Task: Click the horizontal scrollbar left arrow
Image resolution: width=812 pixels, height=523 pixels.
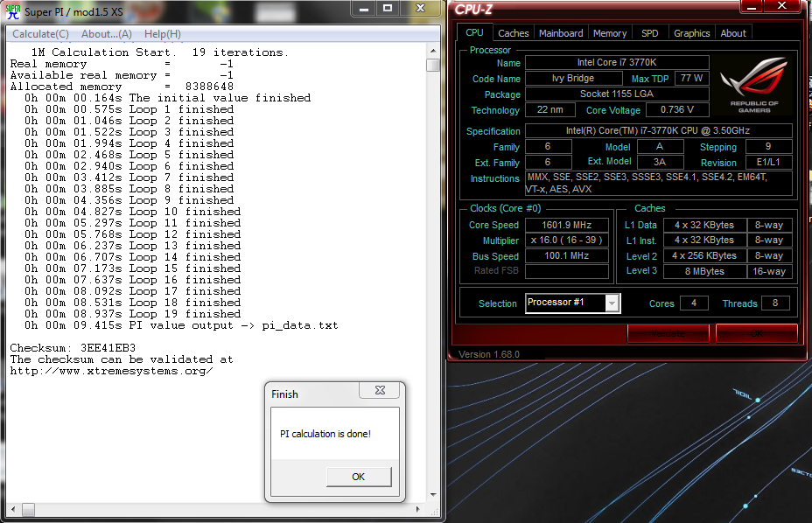Action: [x=13, y=510]
